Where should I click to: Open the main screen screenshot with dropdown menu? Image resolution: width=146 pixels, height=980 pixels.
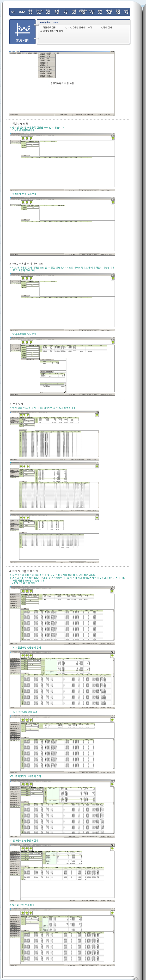point(62,83)
